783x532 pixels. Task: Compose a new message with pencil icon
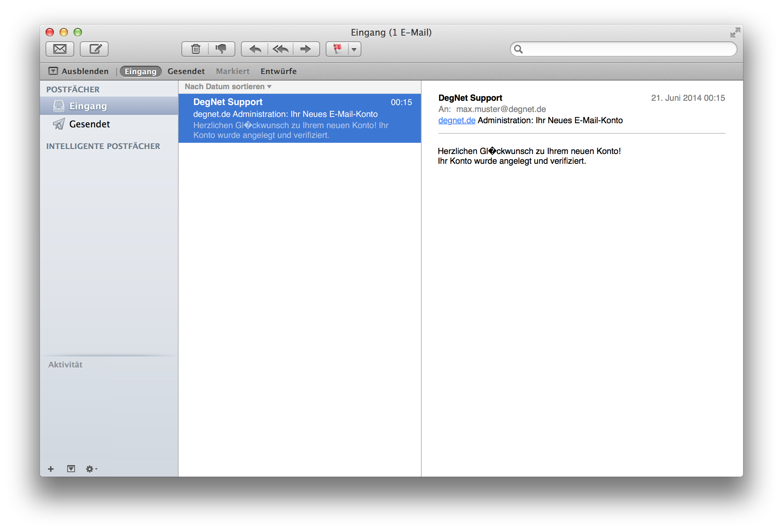[x=94, y=49]
